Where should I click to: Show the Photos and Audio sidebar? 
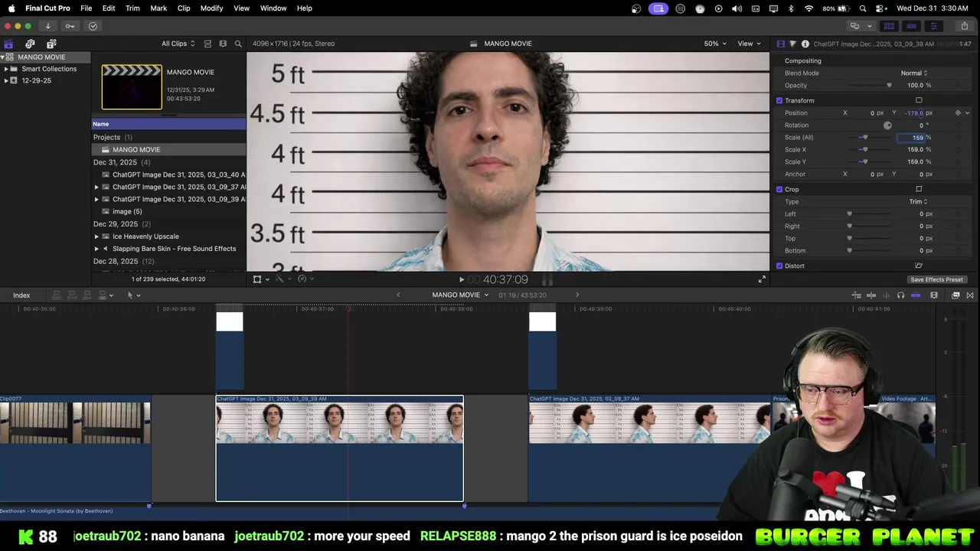tap(30, 44)
